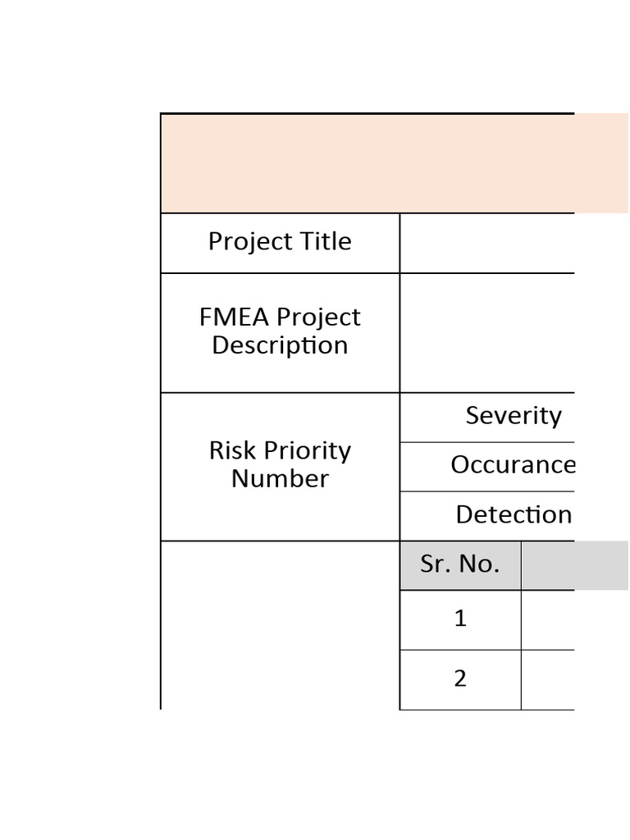The height and width of the screenshot is (840, 630).
Task: Select the empty field beside Project Title
Action: click(x=487, y=244)
